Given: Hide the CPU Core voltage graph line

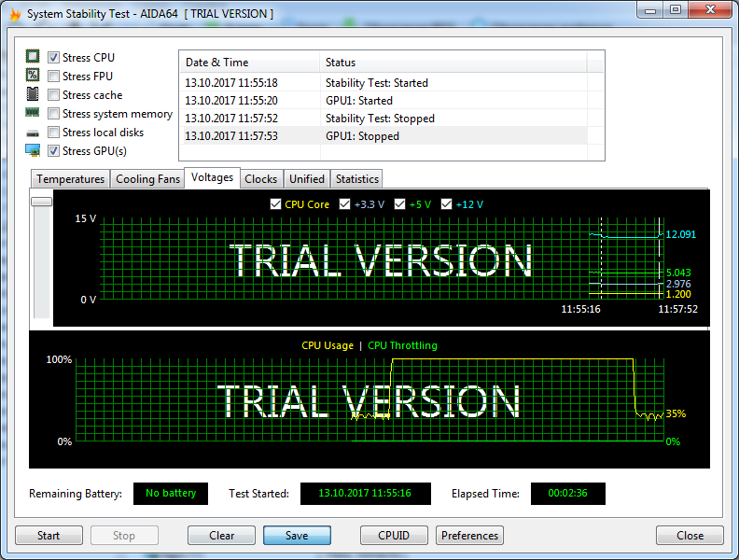Looking at the screenshot, I should (275, 204).
